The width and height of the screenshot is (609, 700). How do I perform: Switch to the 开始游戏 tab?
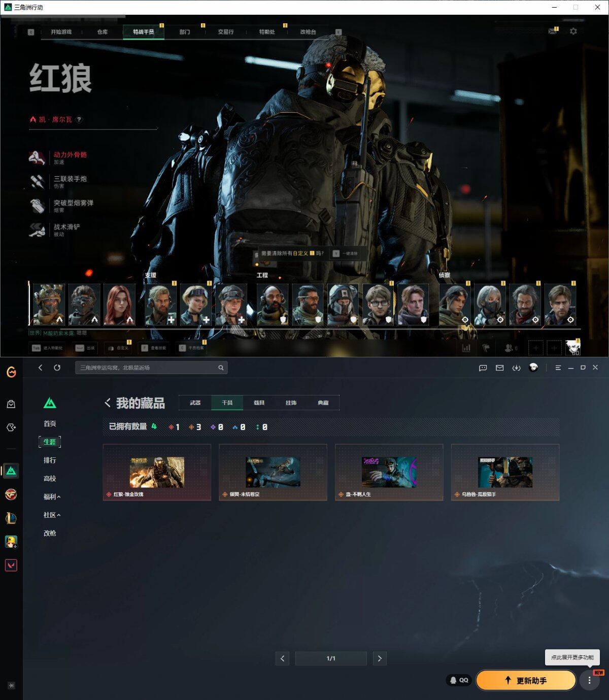[x=61, y=32]
